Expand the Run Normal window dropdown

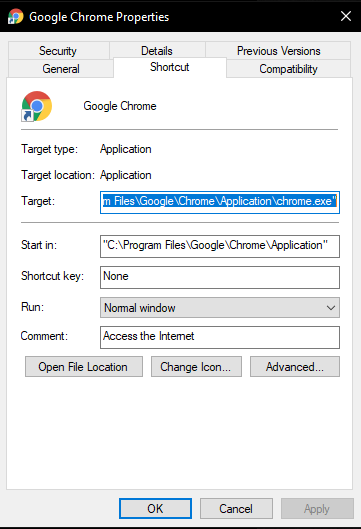pyautogui.click(x=220, y=308)
